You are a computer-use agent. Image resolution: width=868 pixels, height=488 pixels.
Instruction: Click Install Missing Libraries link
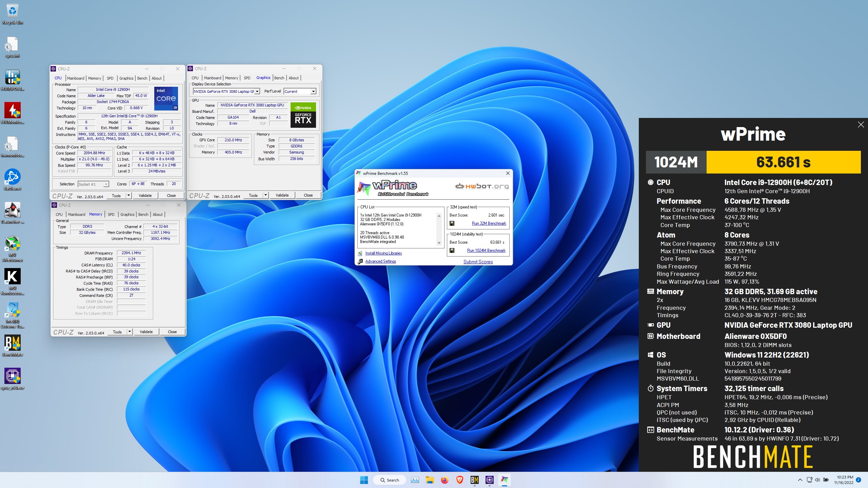[x=383, y=253]
